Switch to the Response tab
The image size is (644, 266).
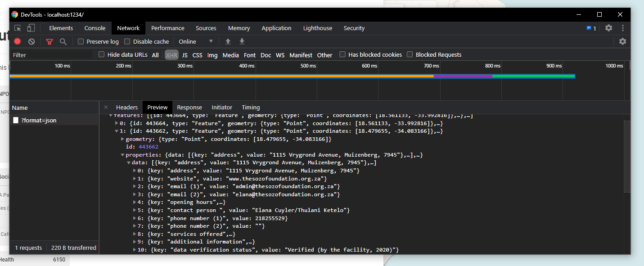[189, 107]
